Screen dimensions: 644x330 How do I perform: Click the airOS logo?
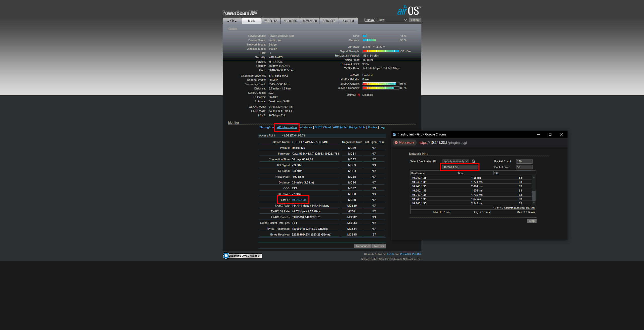pyautogui.click(x=409, y=11)
